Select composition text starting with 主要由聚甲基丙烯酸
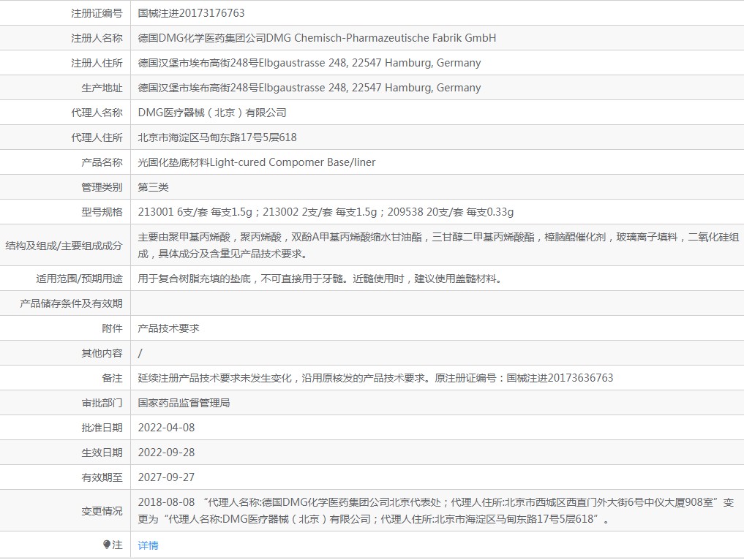Screen dimensions: 744x560 click(x=438, y=246)
